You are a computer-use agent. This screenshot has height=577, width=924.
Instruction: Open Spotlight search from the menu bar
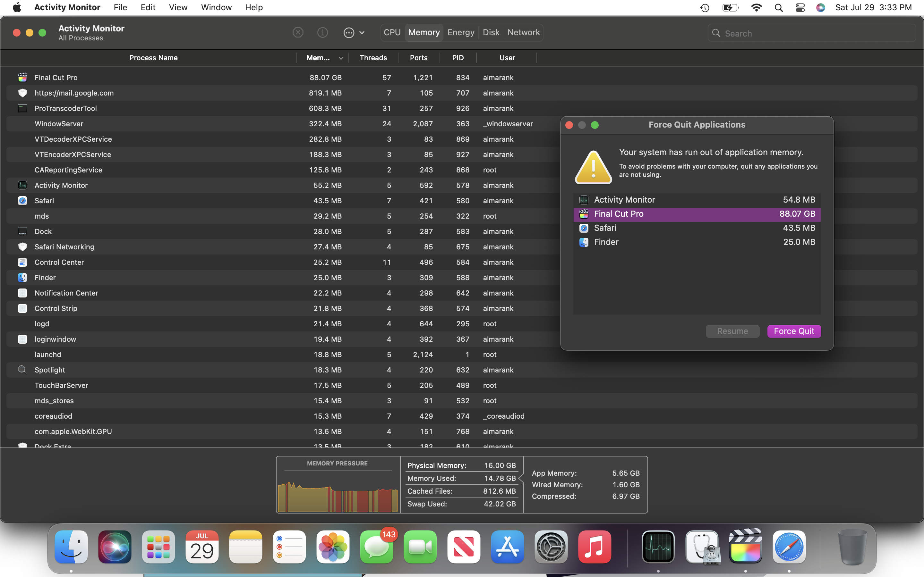[x=779, y=8]
